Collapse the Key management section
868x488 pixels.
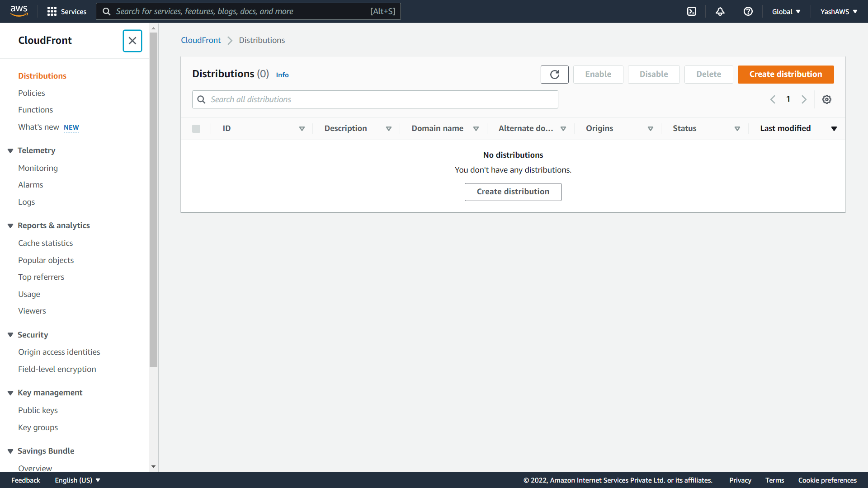[10, 393]
